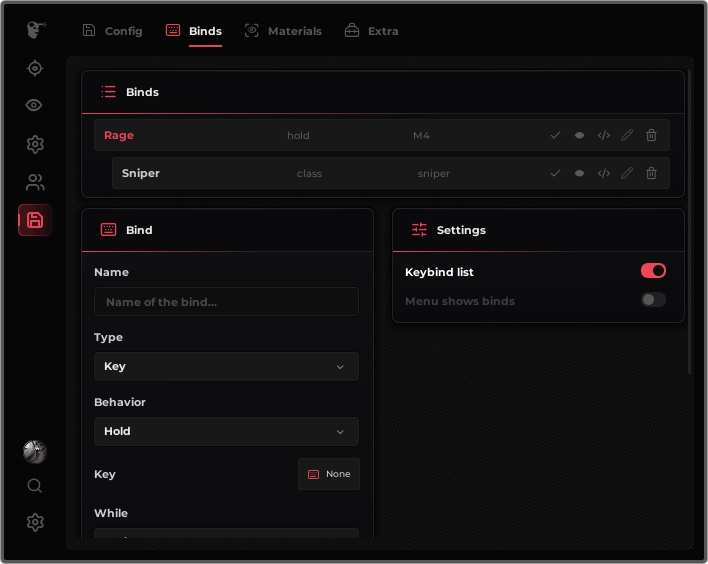Viewport: 708px width, 564px height.
Task: Click the cheat logo at sidebar top
Action: tap(36, 30)
